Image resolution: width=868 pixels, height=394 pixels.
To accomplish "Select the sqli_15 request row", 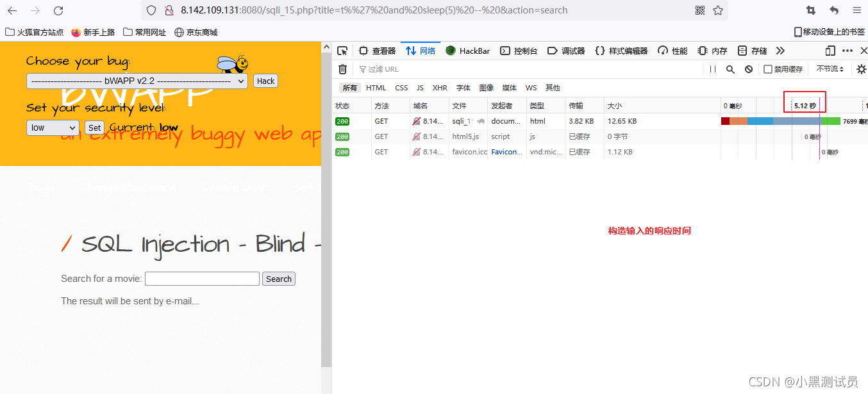I will pos(600,121).
